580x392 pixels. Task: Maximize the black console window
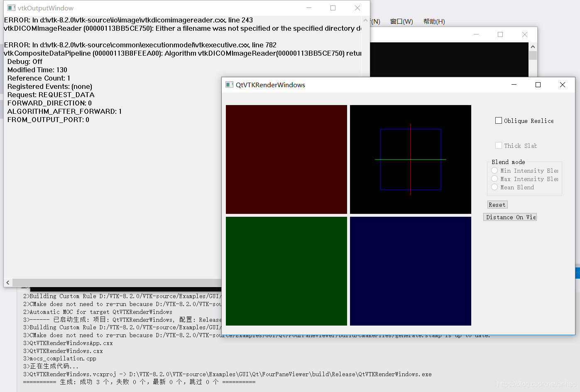[x=500, y=34]
